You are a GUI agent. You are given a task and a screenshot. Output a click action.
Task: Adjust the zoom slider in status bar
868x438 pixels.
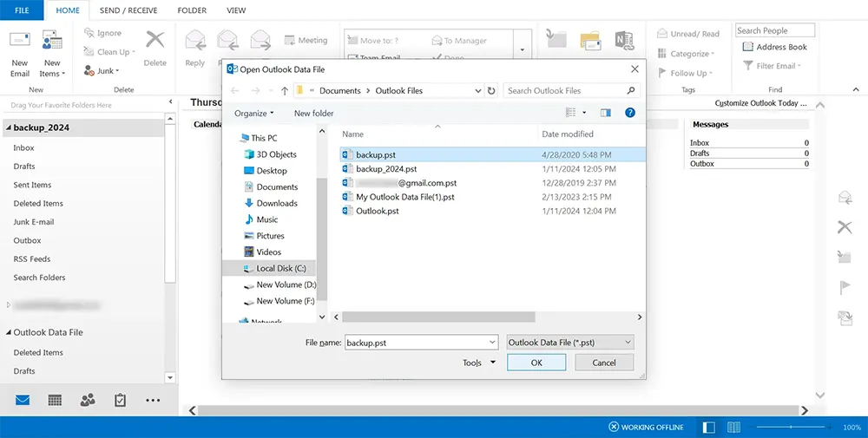(x=791, y=427)
